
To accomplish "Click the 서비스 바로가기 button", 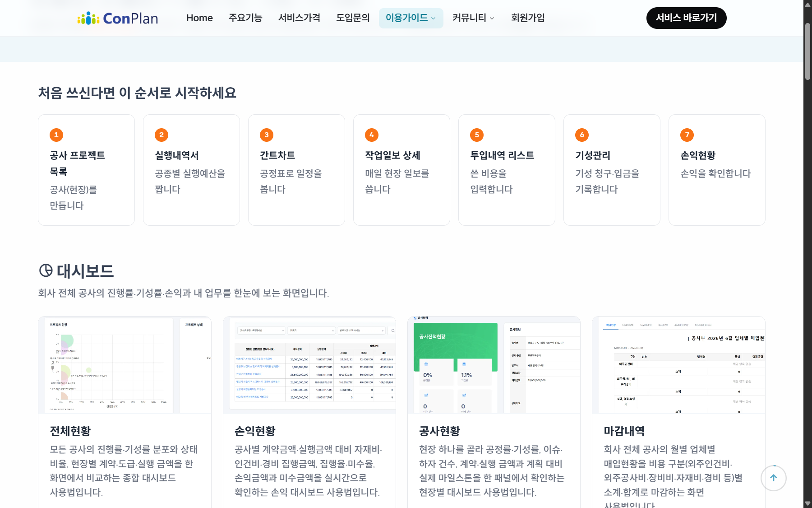I will click(686, 18).
